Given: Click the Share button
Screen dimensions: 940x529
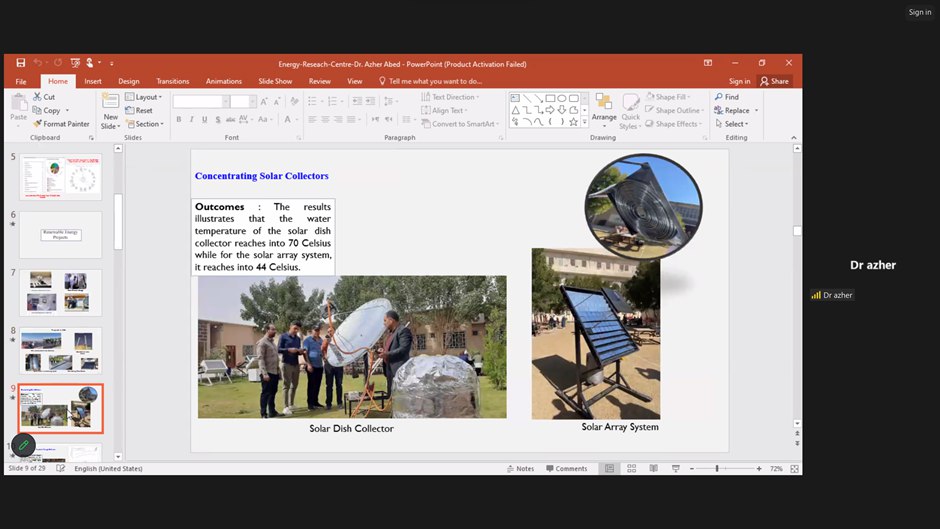Looking at the screenshot, I should pyautogui.click(x=775, y=81).
